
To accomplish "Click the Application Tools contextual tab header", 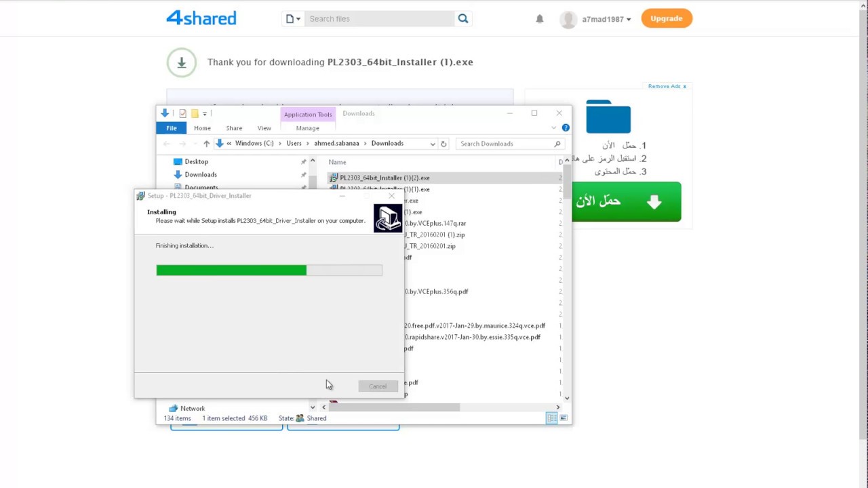I will tap(308, 114).
